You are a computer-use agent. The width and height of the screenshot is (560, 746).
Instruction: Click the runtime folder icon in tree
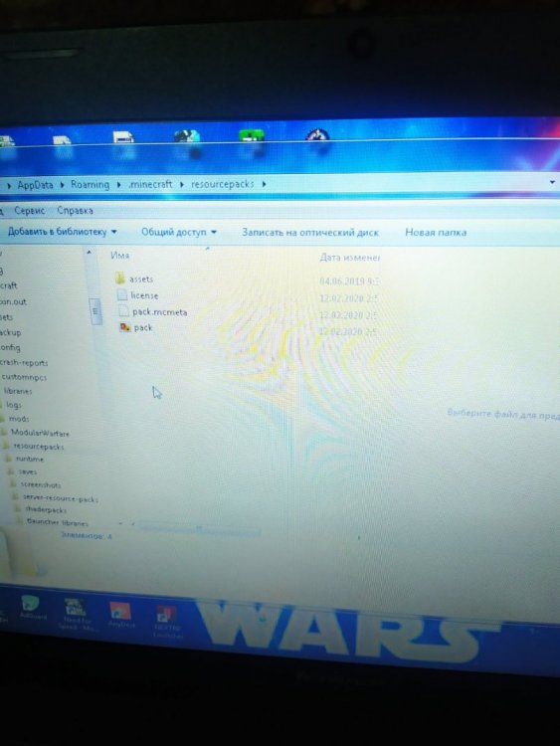coord(9,459)
